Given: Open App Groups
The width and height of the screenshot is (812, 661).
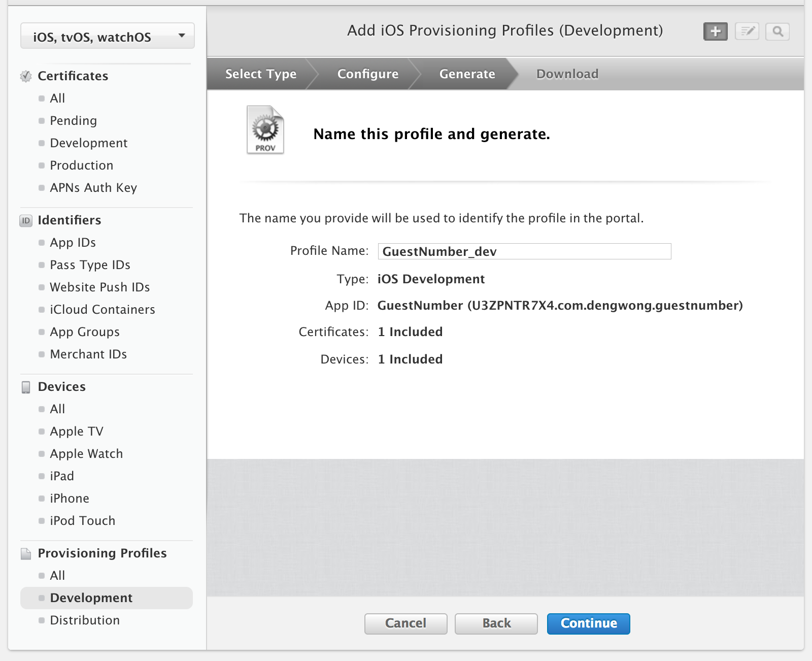Looking at the screenshot, I should pos(84,332).
